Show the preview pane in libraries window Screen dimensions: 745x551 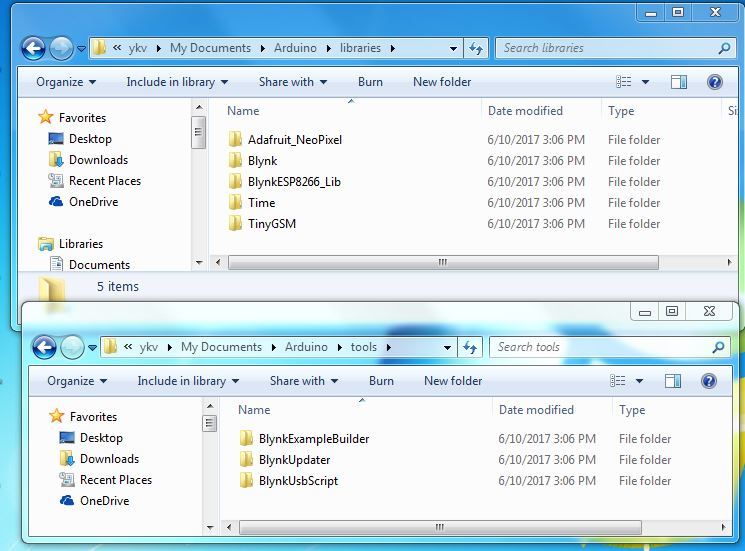point(678,82)
